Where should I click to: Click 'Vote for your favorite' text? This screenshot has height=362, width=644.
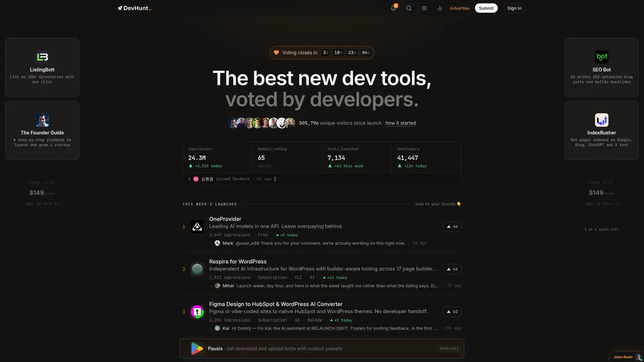[438, 204]
